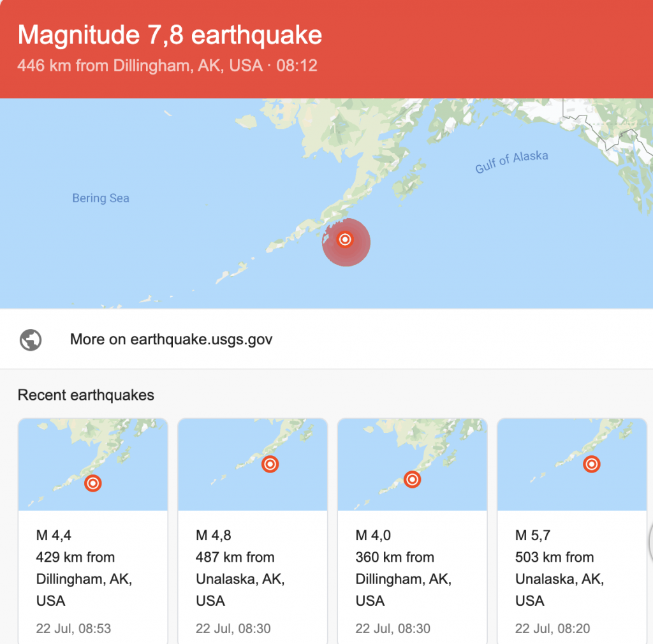The height and width of the screenshot is (644, 653).
Task: Click the globe icon beside earthquake.usgs.gov
Action: tap(31, 339)
